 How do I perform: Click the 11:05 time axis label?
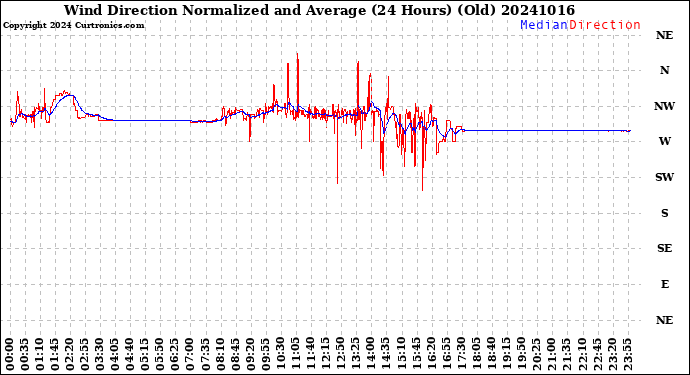[296, 355]
